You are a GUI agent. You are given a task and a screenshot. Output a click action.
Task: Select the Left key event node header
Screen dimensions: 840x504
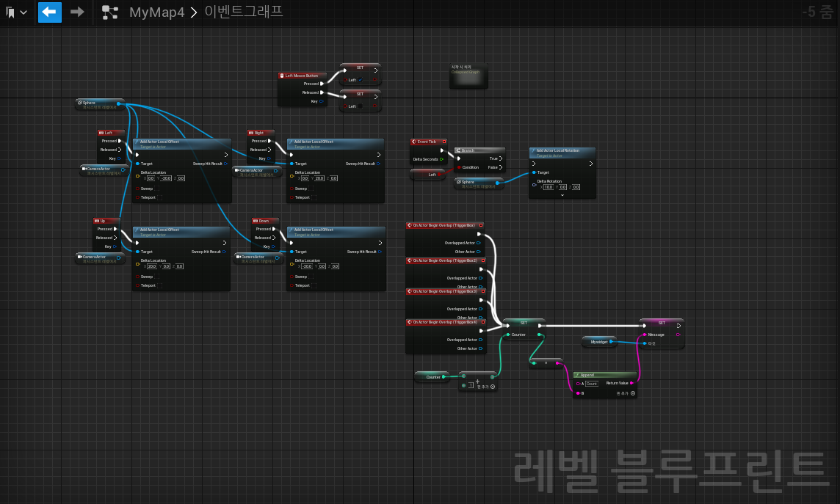111,133
